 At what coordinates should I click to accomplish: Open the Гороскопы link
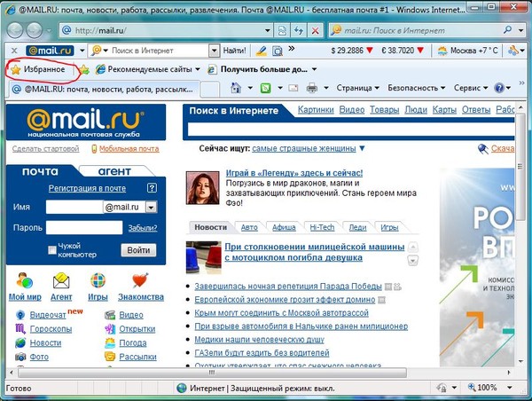click(x=51, y=329)
